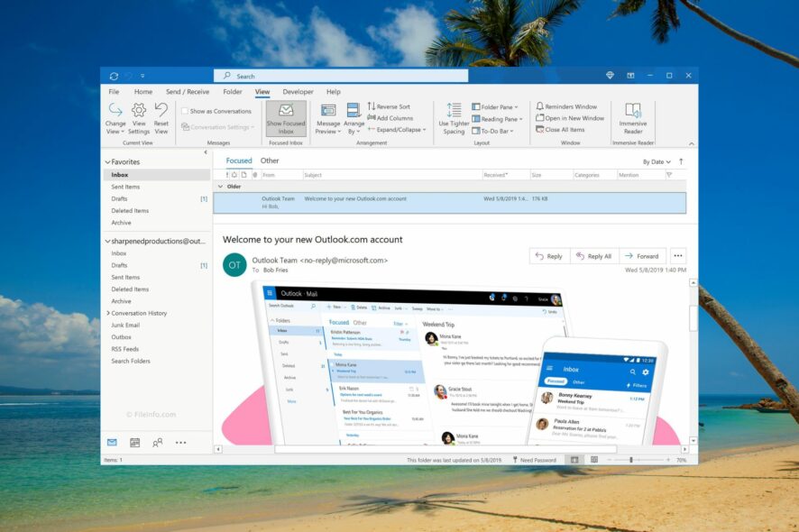
Task: Click Reverse Sort in ribbon
Action: 389,106
